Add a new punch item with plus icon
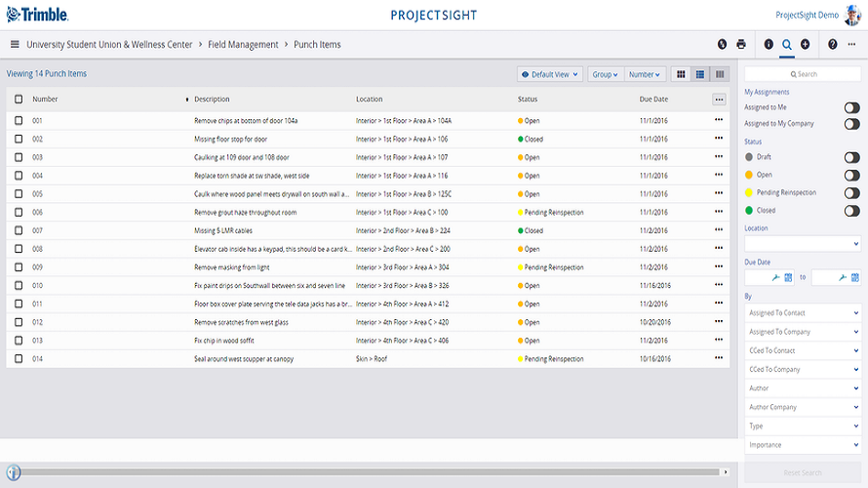The image size is (868, 488). (805, 44)
